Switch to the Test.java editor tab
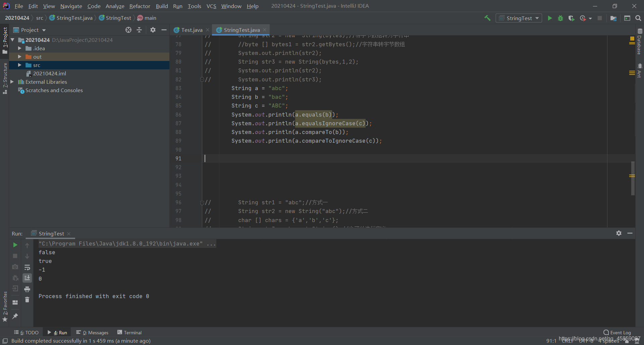This screenshot has width=644, height=345. click(192, 30)
